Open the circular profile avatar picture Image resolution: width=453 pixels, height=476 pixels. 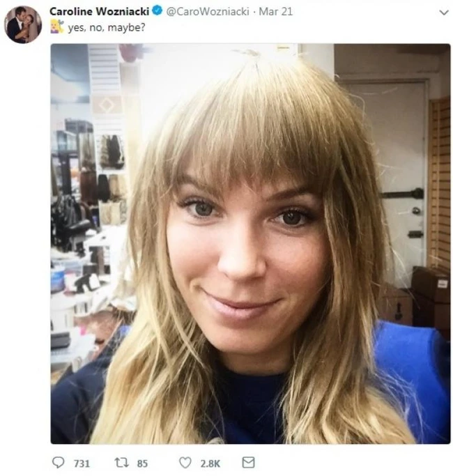(x=23, y=24)
